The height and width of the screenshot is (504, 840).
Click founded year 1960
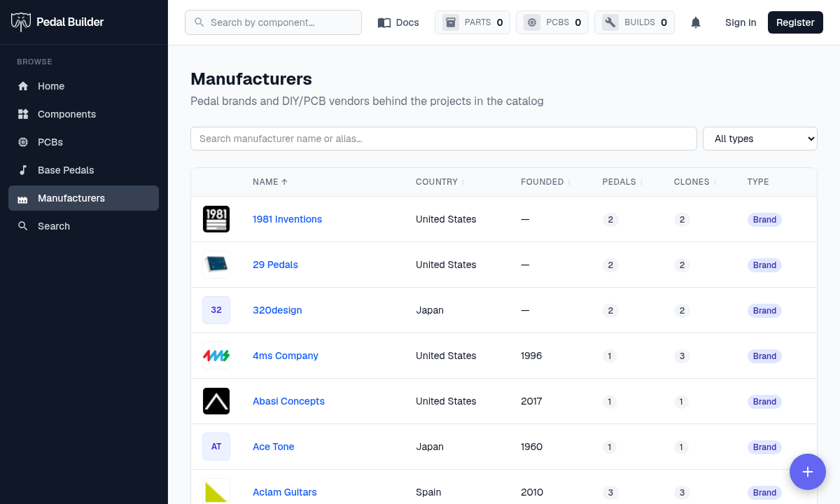[531, 447]
